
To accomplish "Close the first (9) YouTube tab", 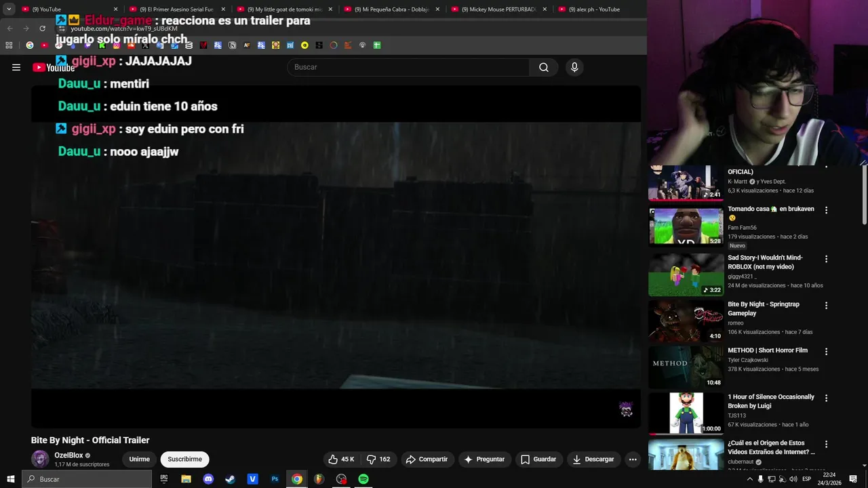I will coord(115,9).
